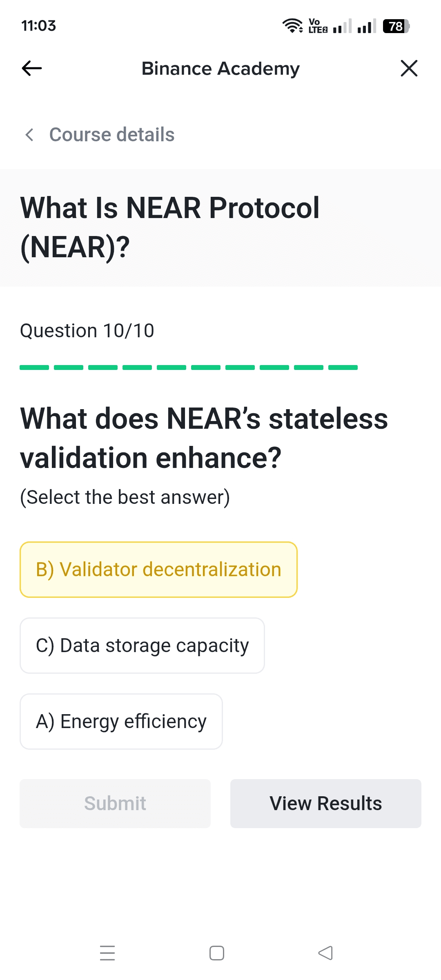Close Binance Academy with X icon
This screenshot has height=980, width=441.
coord(409,68)
